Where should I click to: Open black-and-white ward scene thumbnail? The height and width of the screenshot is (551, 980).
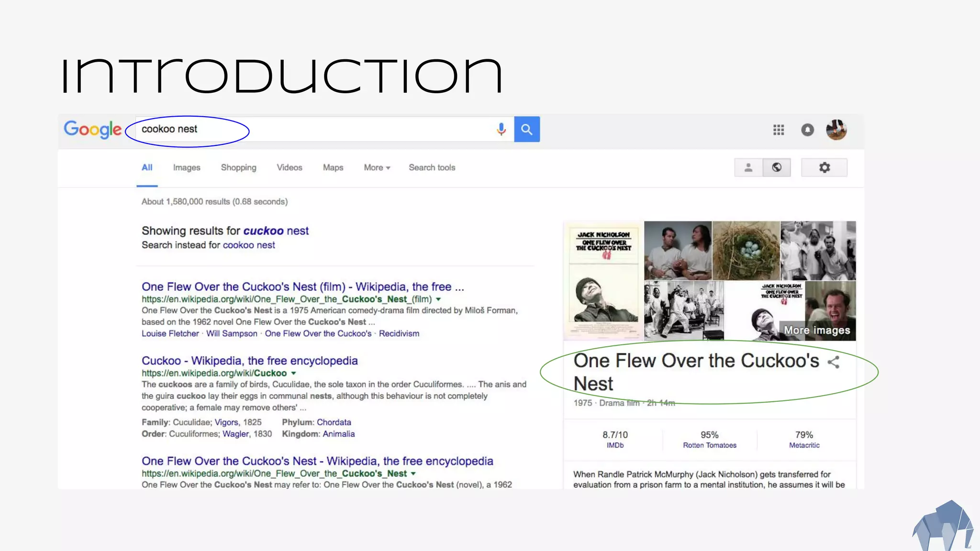coord(684,311)
